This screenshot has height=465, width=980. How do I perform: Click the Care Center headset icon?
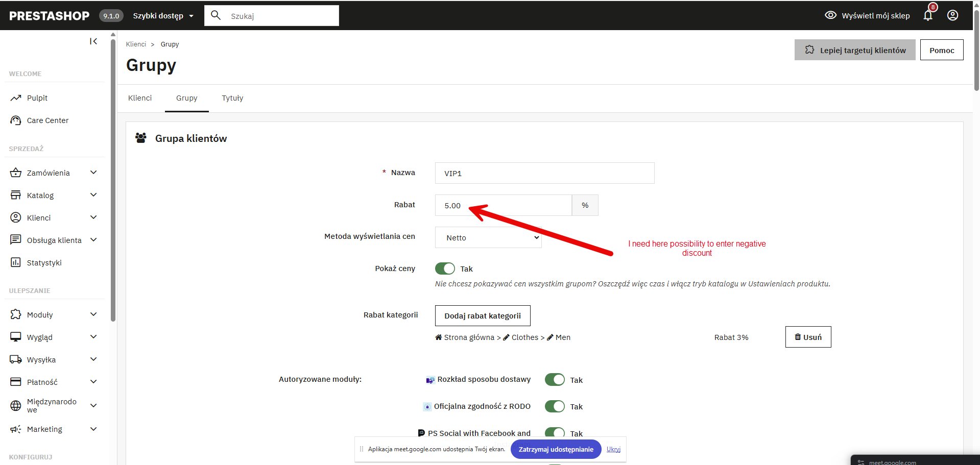tap(16, 120)
